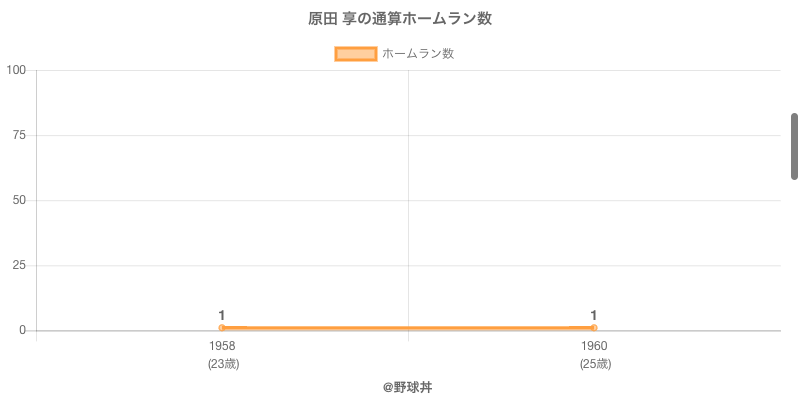The image size is (800, 400).
Task: Click the 25 y-axis label
Action: [20, 265]
